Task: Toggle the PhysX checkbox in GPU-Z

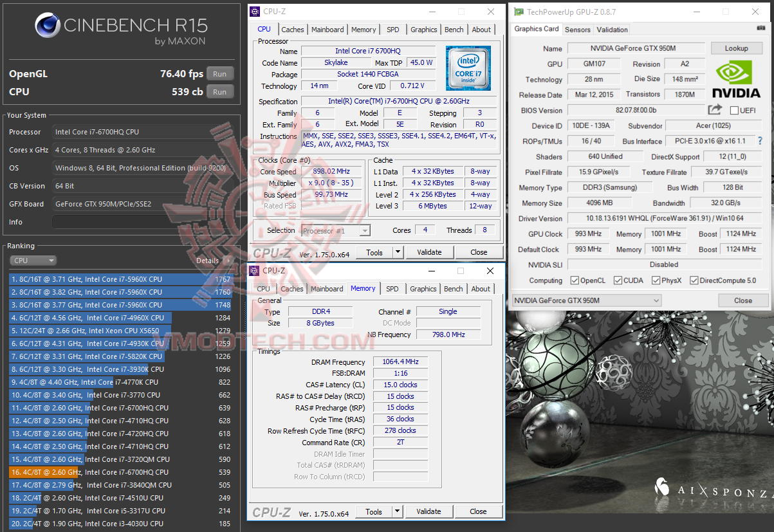Action: point(656,280)
